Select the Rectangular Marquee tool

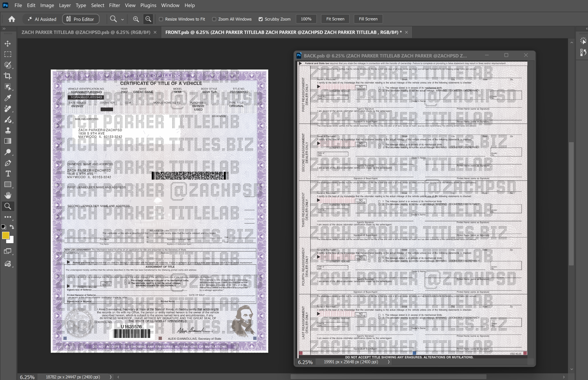click(x=8, y=54)
